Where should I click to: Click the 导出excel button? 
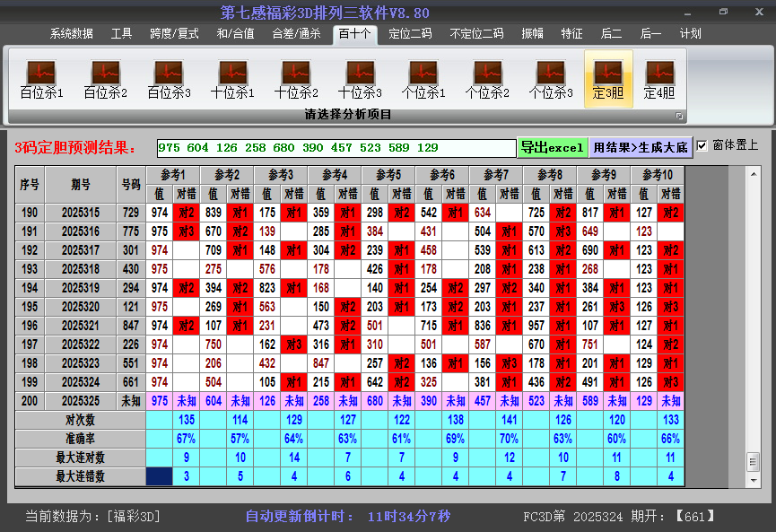click(552, 147)
